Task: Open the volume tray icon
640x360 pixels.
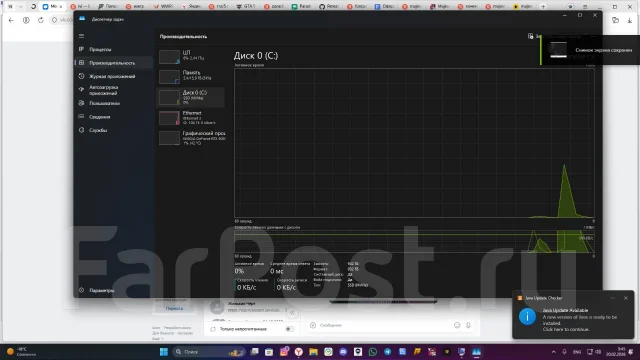Action: [x=598, y=352]
